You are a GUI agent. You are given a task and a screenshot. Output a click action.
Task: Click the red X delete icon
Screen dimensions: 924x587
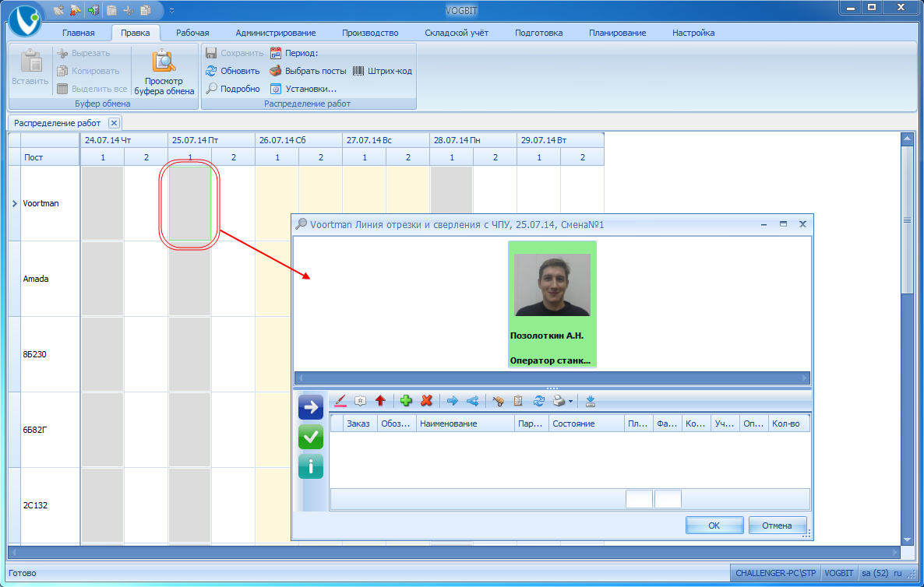click(426, 401)
